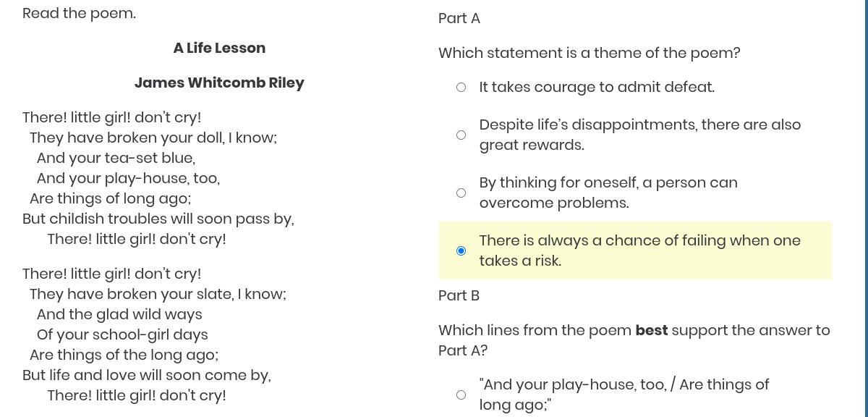Click the 'Read the poem.' instruction text

point(79,14)
